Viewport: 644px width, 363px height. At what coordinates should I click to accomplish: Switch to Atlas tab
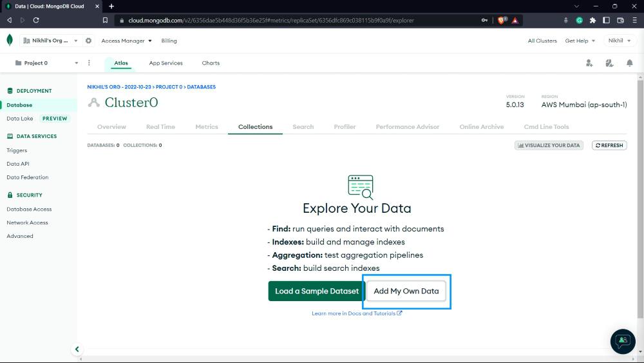(121, 63)
